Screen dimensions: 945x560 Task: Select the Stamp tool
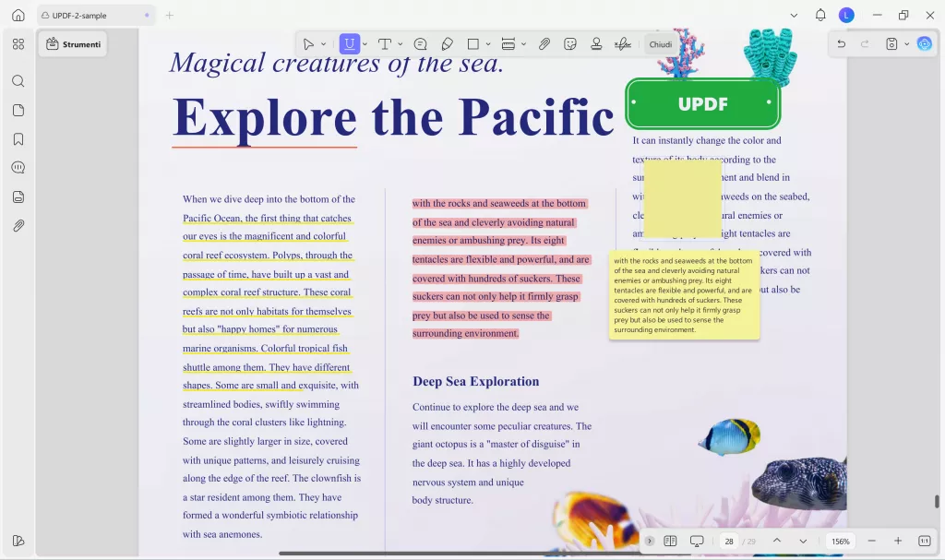click(x=596, y=43)
